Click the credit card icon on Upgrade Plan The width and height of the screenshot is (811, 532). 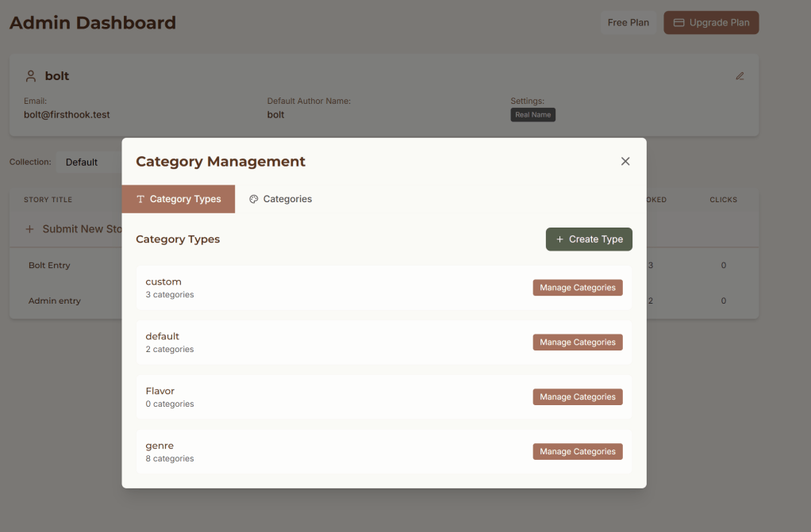(678, 23)
